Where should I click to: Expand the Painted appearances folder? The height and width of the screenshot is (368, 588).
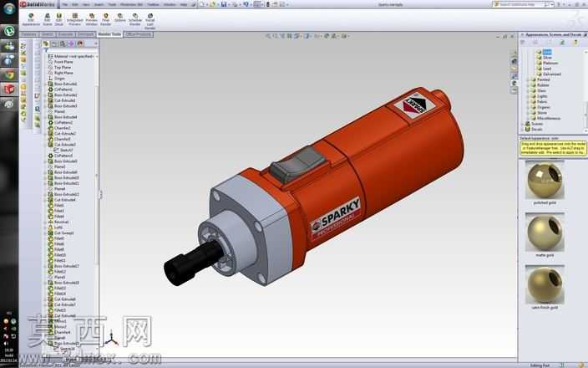click(x=528, y=79)
